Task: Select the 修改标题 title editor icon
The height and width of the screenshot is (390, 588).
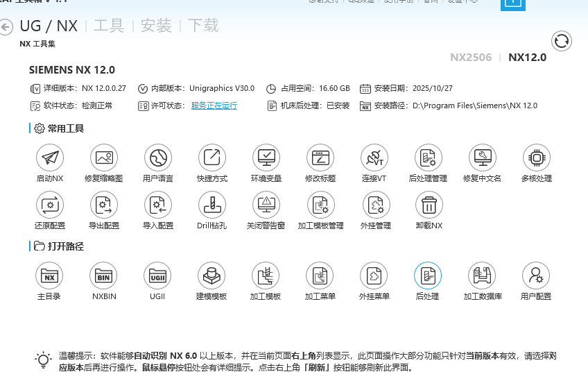Action: pyautogui.click(x=320, y=158)
